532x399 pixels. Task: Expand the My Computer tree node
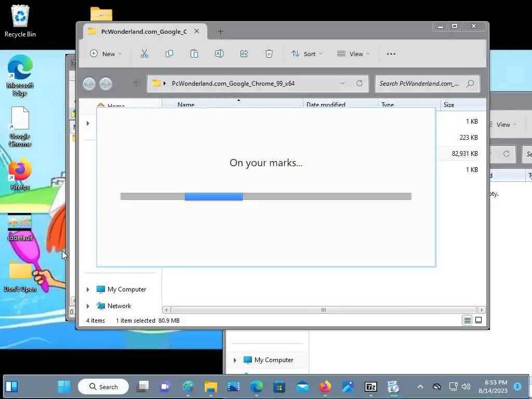(88, 289)
